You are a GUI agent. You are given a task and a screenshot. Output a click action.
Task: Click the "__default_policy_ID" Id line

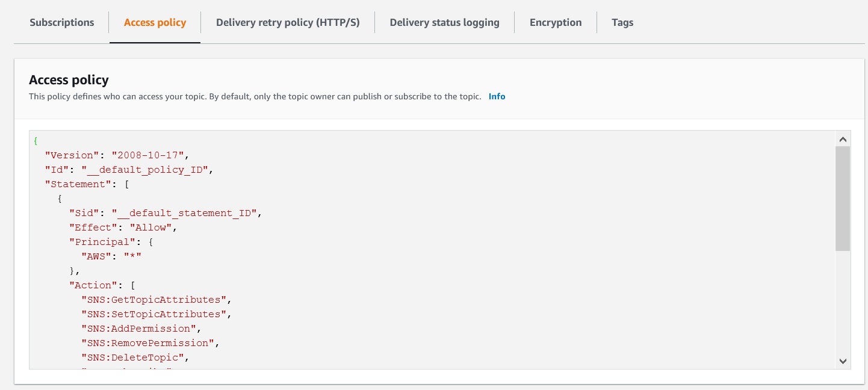129,170
